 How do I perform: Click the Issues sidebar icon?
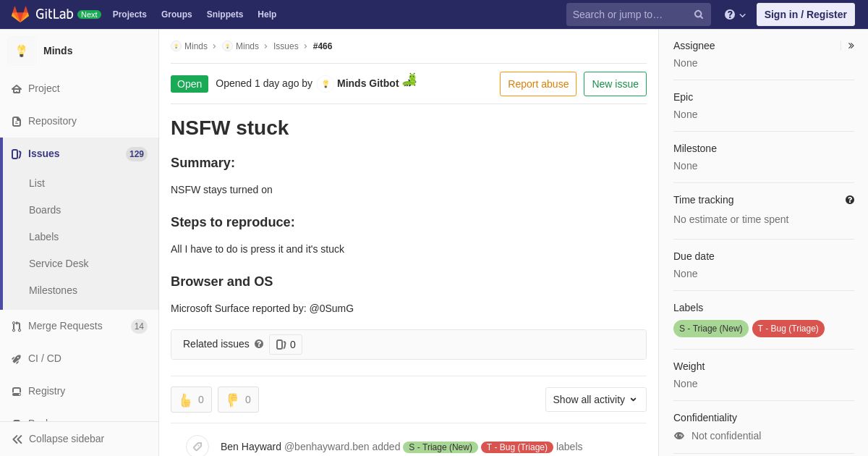coord(17,154)
